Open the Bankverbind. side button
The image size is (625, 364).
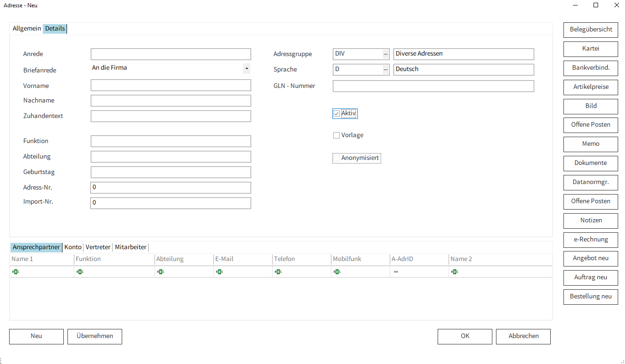591,68
